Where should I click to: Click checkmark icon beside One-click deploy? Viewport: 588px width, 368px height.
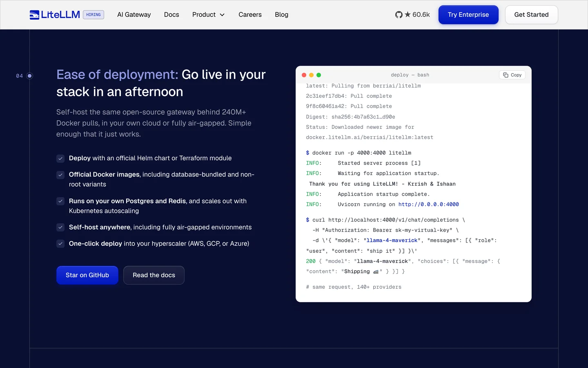coord(60,244)
